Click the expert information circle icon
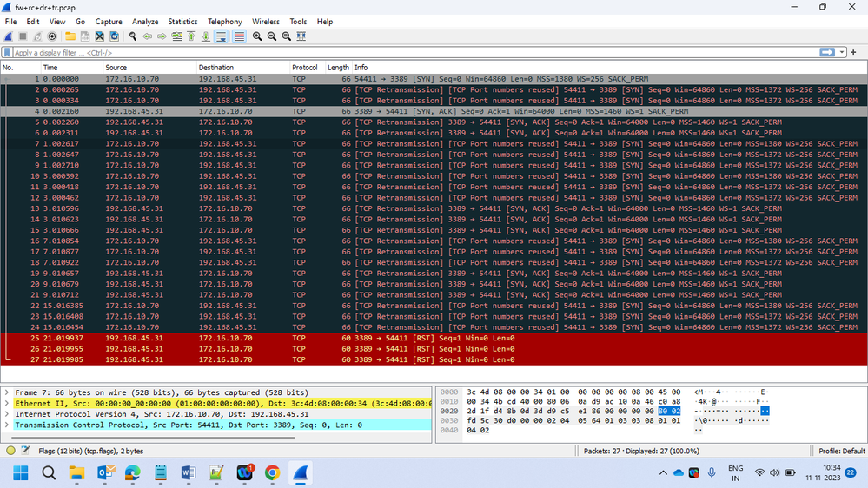This screenshot has height=488, width=868. [10, 451]
